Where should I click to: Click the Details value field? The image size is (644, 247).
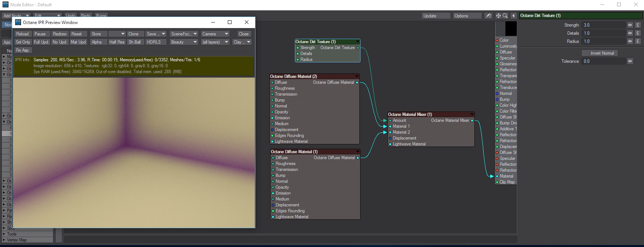pos(604,33)
